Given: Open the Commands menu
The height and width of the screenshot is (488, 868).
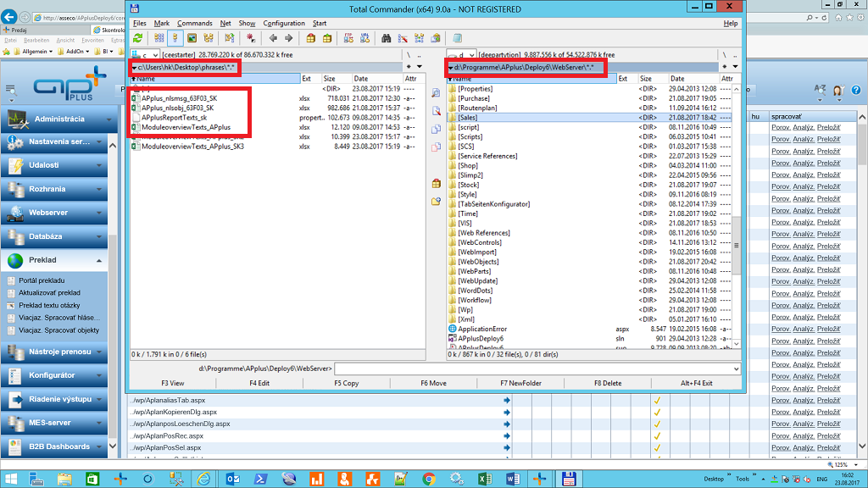Looking at the screenshot, I should [x=194, y=23].
